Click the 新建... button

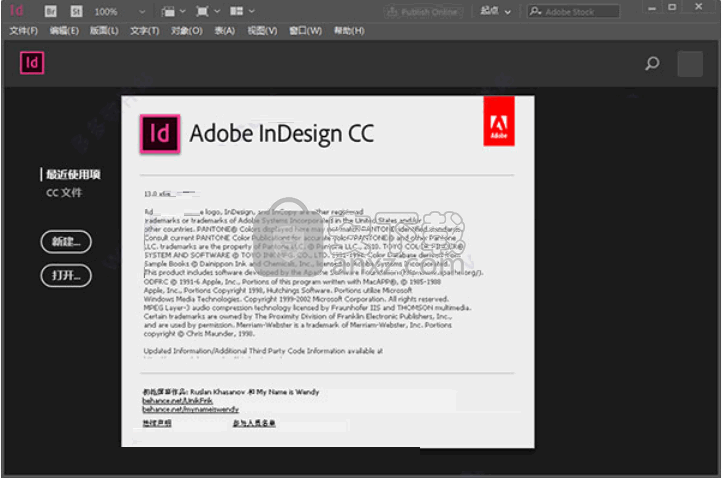click(x=66, y=242)
